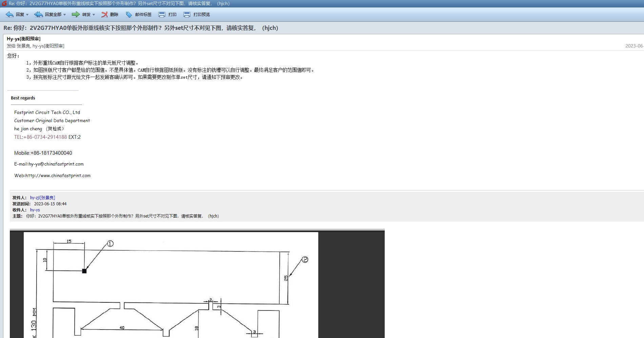Expand the Reply All (回复全部) dropdown arrow
Viewport: 644px width, 338px height.
click(x=65, y=15)
